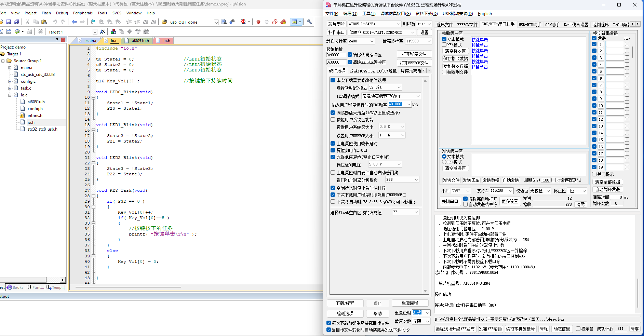Select HEX模式 radio in send buffer
The image size is (644, 336).
click(444, 162)
